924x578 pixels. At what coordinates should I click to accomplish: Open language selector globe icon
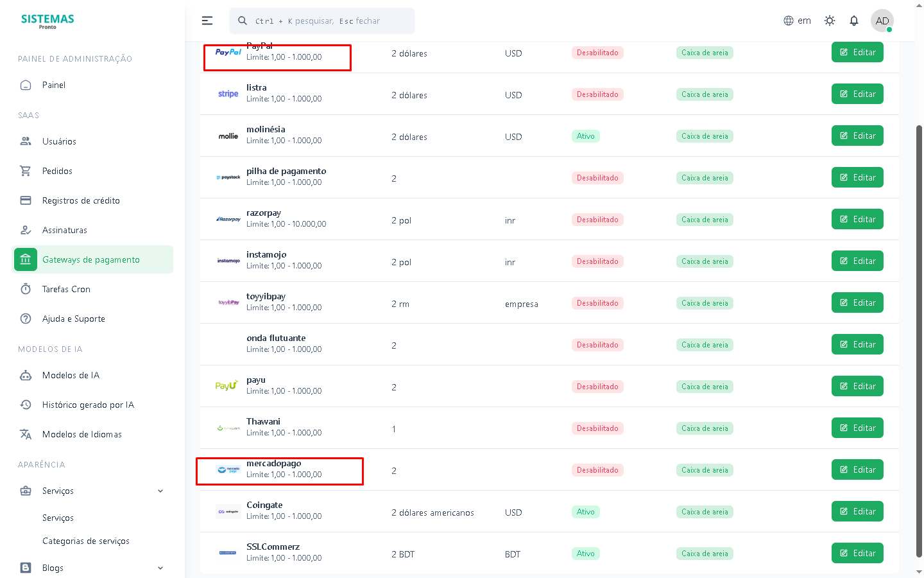(789, 21)
